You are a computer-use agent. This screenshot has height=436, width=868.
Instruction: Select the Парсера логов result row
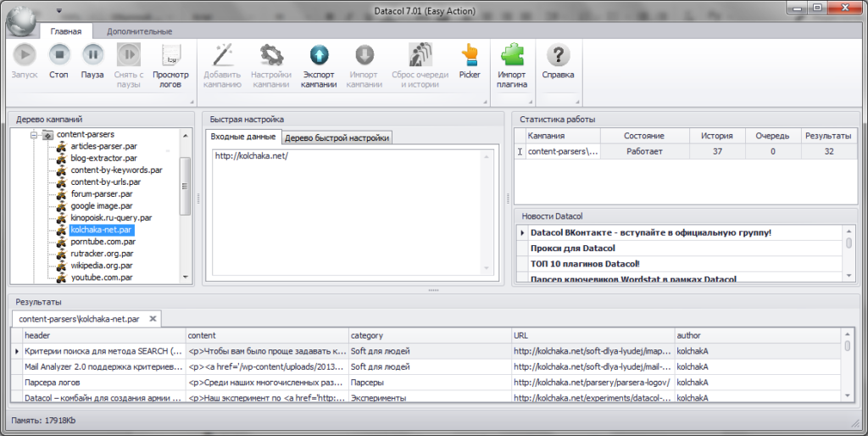coord(426,383)
